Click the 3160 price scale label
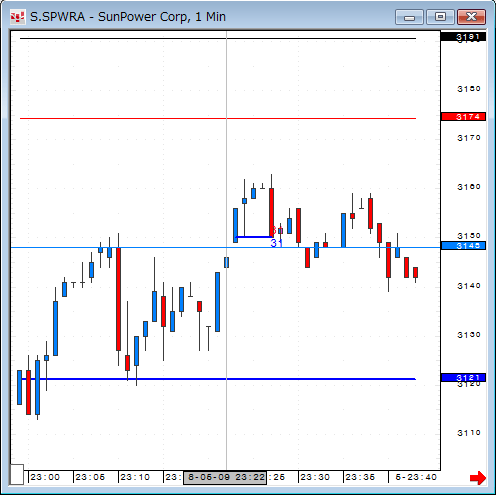 point(469,187)
